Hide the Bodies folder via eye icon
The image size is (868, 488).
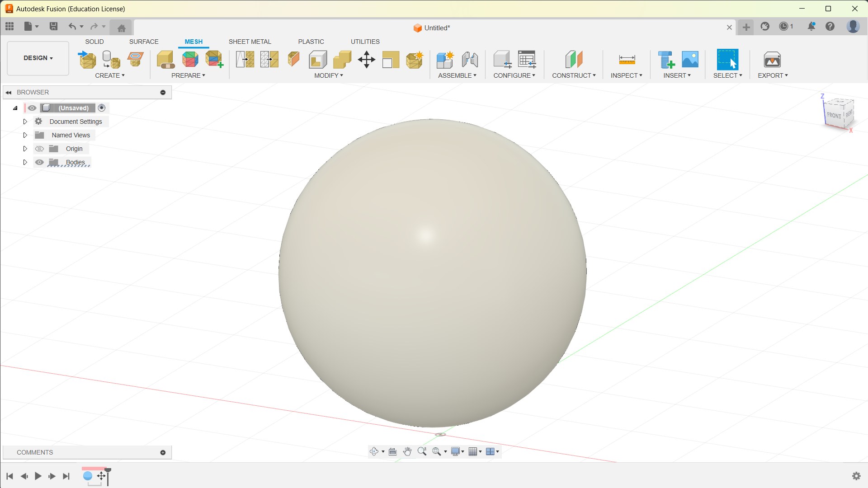point(39,162)
